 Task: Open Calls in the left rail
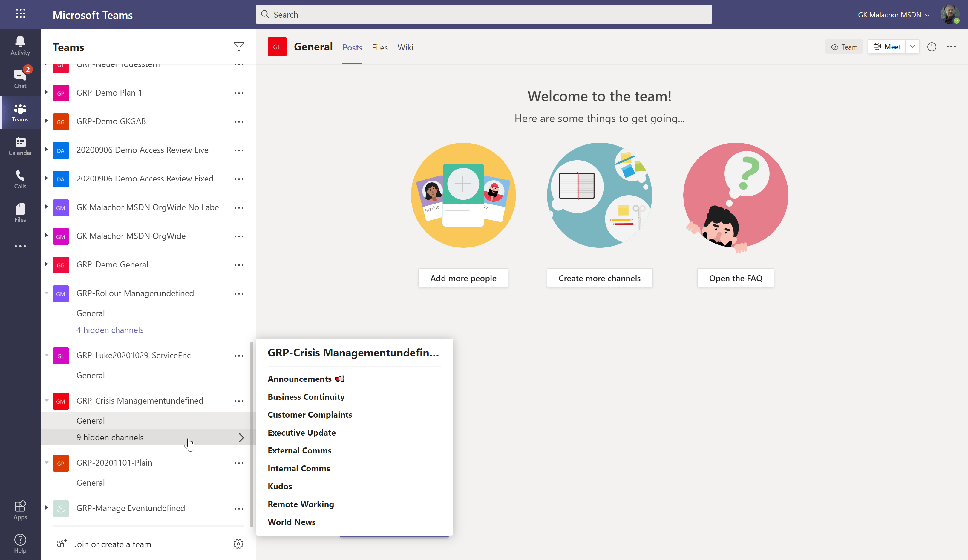(20, 179)
